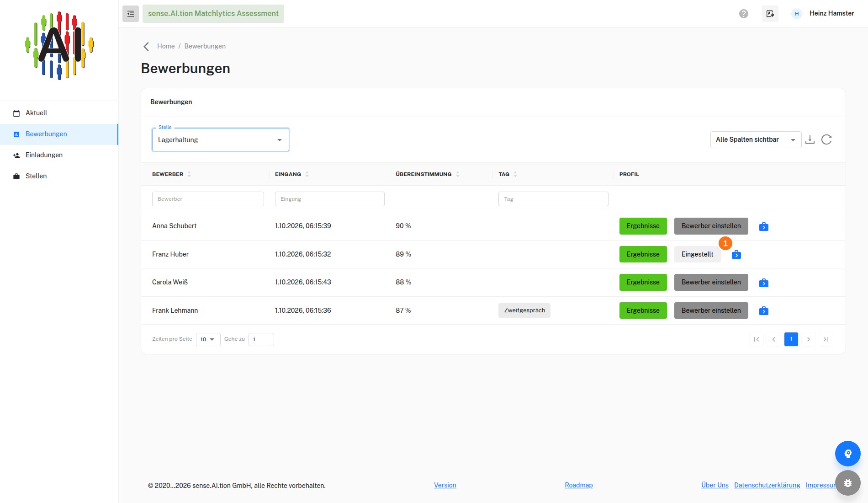This screenshot has width=868, height=503.
Task: Refresh the Bewerbungen table
Action: pos(826,139)
